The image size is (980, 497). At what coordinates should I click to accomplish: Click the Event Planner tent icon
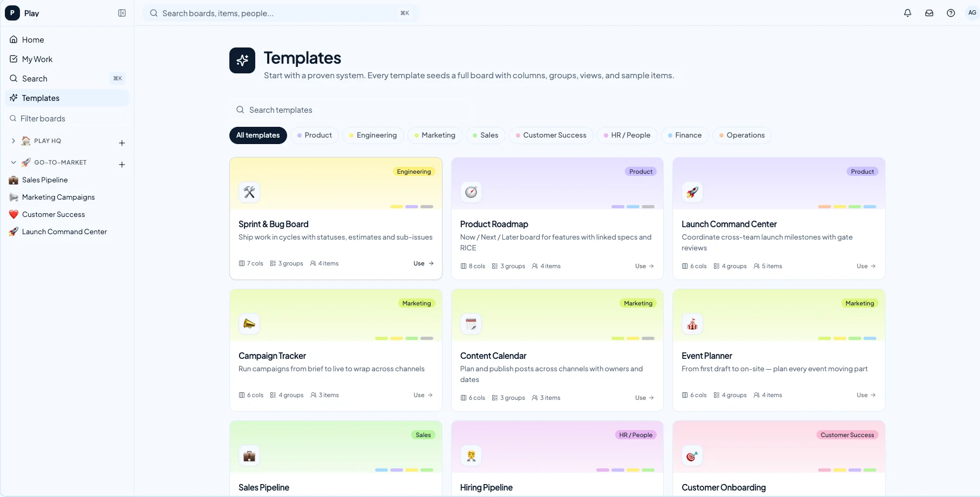[692, 324]
